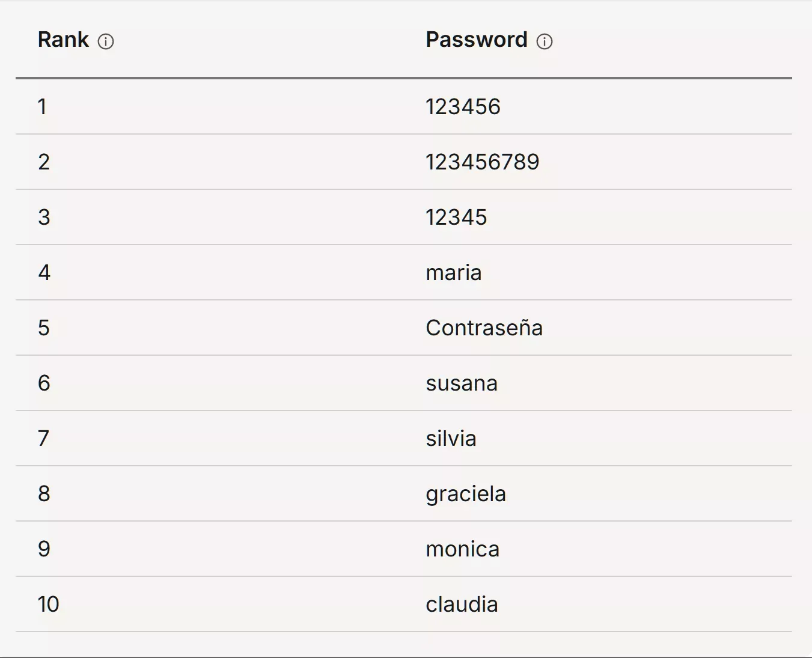Screen dimensions: 812x658
Task: Click the Rank column header
Action: (x=63, y=40)
